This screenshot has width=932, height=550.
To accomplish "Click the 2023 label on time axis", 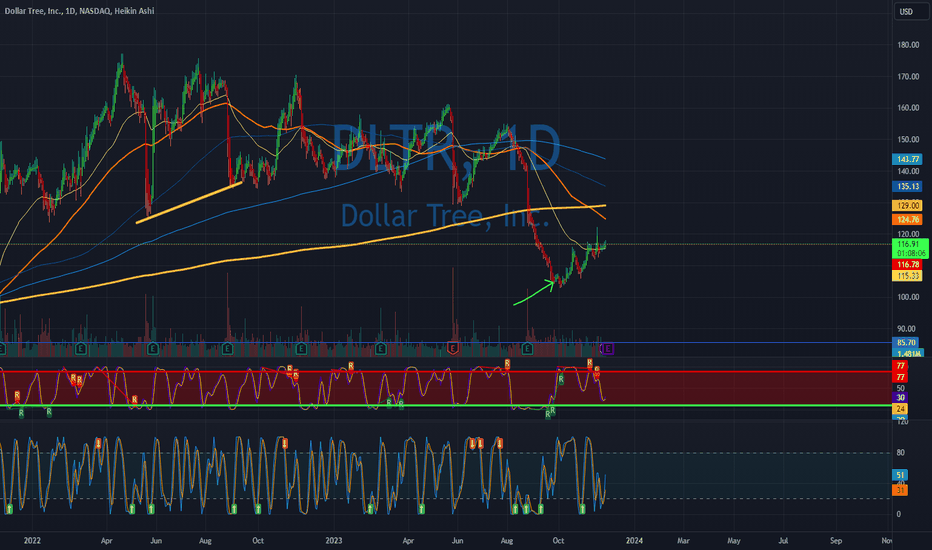I will (x=334, y=540).
